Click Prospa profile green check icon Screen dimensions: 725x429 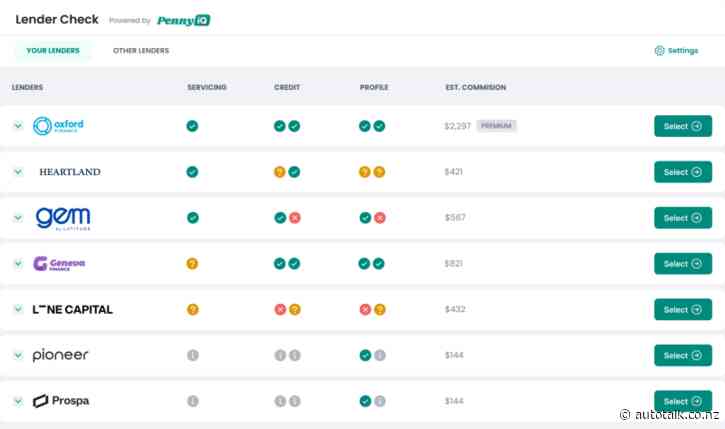coord(365,401)
